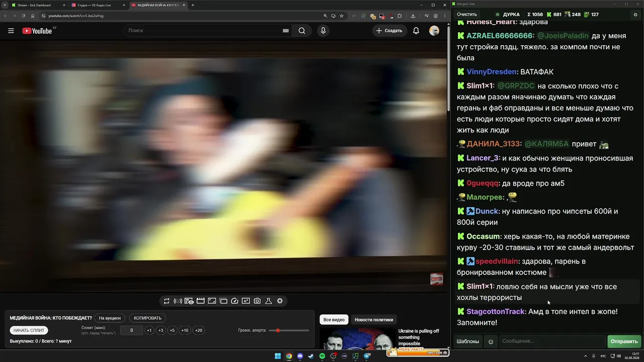Start voice search with microphone icon
644x362 pixels.
(x=323, y=31)
